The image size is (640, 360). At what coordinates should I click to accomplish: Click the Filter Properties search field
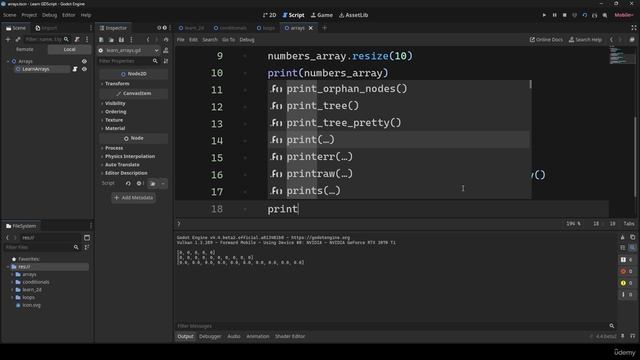coord(128,61)
